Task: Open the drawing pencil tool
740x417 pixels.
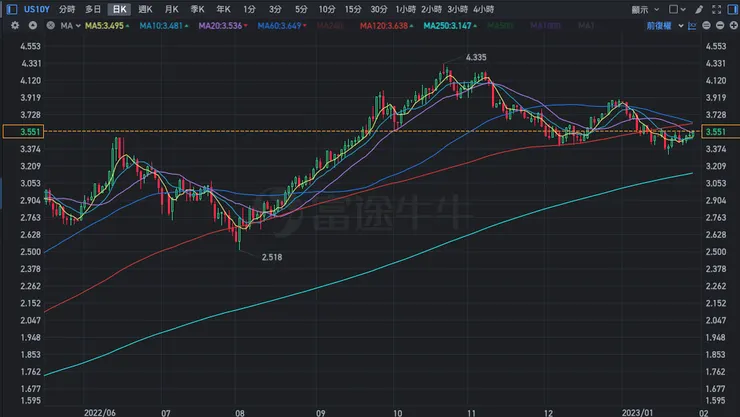Action: [699, 9]
